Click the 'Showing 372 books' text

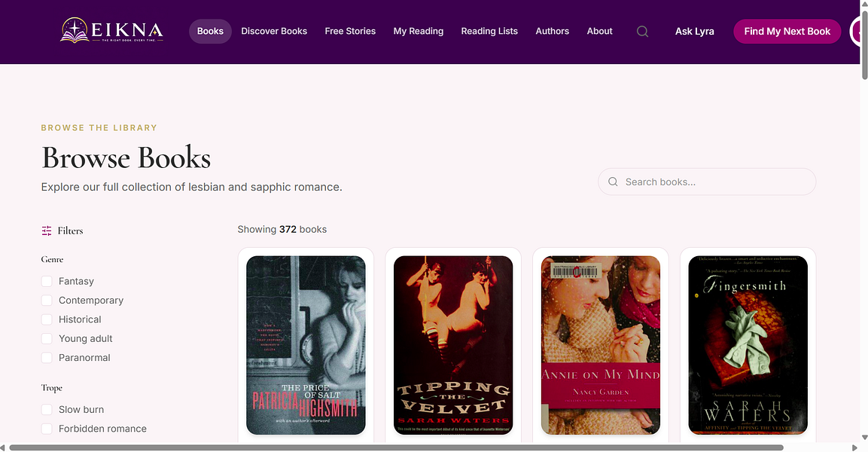[x=282, y=229]
